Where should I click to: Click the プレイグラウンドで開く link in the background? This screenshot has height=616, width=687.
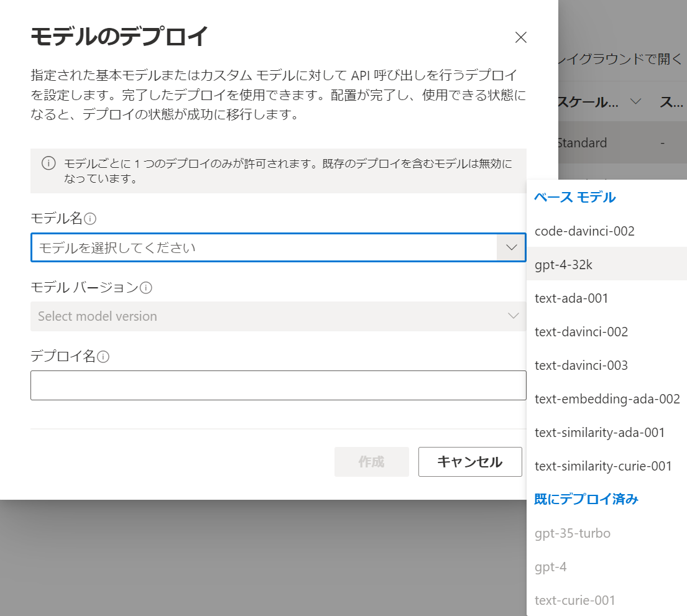click(x=620, y=58)
